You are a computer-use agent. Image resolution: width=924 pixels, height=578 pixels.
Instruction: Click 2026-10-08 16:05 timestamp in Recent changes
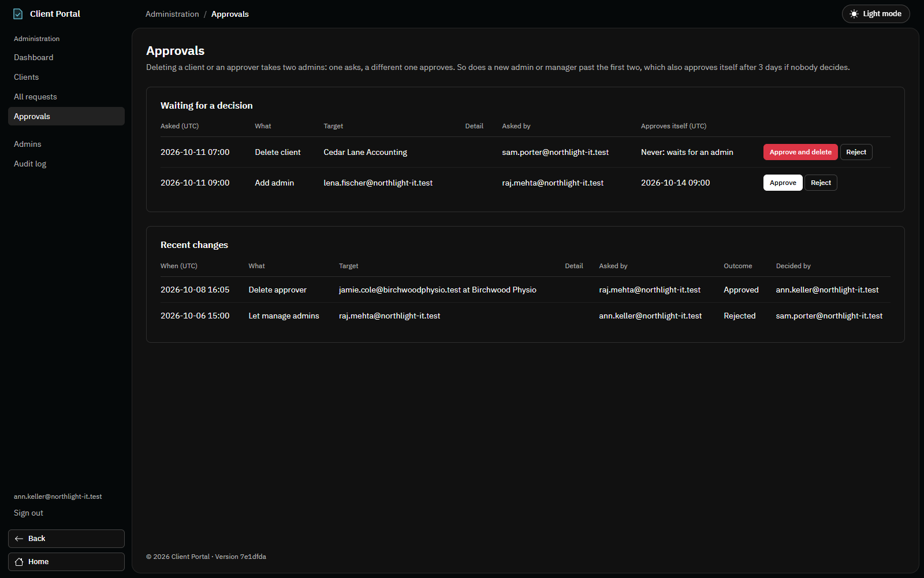tap(195, 290)
